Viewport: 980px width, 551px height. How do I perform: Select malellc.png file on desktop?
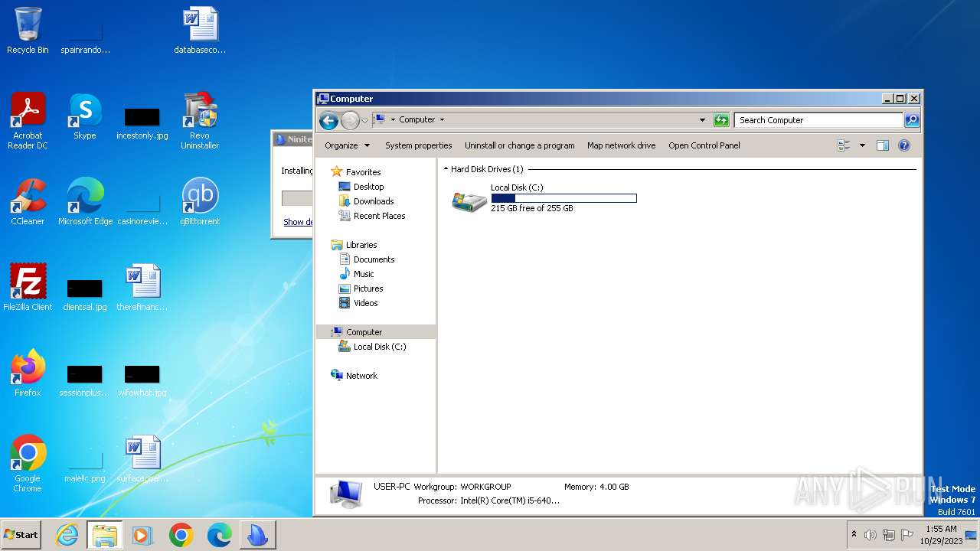click(85, 465)
